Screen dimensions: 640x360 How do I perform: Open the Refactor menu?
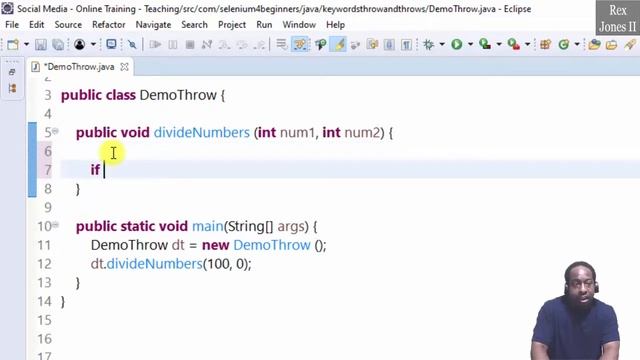pos(109,25)
